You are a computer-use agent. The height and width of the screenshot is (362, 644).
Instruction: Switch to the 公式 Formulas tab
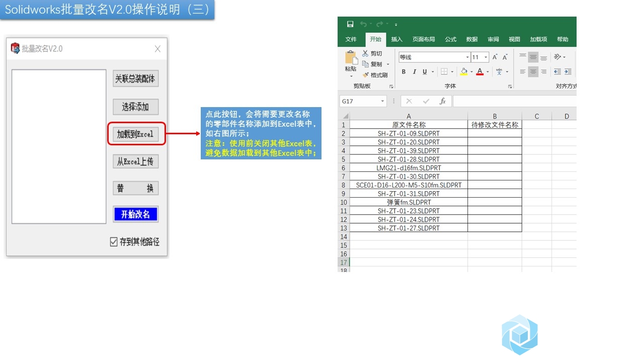coord(451,39)
